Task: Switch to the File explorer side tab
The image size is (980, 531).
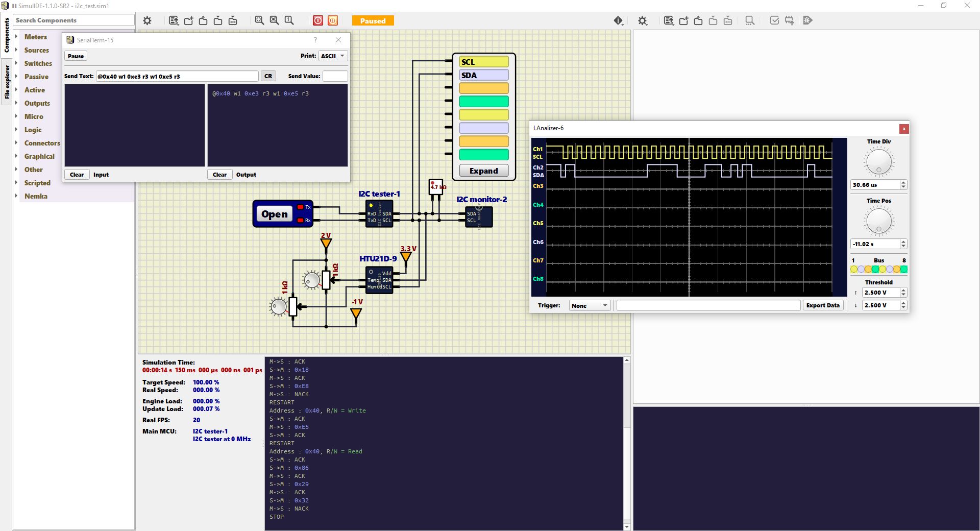Action: [x=7, y=82]
